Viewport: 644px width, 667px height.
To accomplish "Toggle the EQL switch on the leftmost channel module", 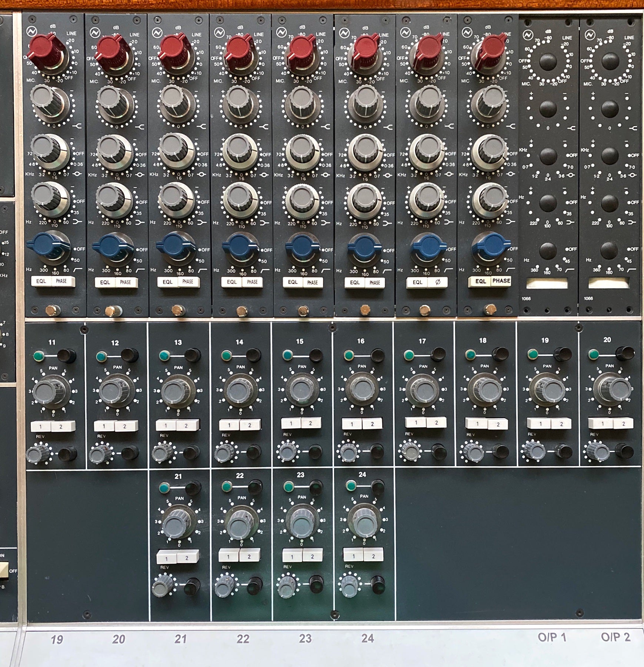I will coord(41,281).
